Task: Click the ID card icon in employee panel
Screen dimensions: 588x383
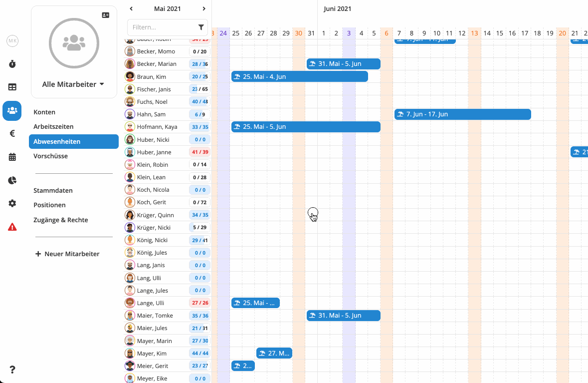Action: [105, 15]
